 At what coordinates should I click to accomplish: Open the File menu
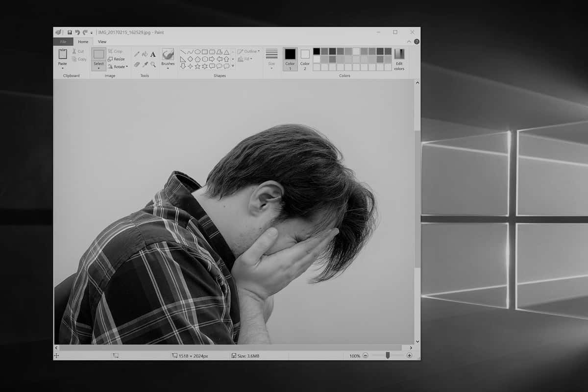63,42
